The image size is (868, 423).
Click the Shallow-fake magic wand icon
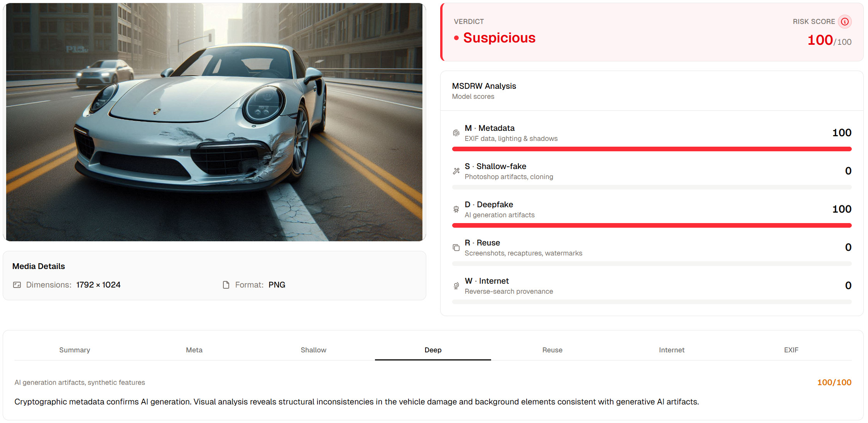[456, 171]
